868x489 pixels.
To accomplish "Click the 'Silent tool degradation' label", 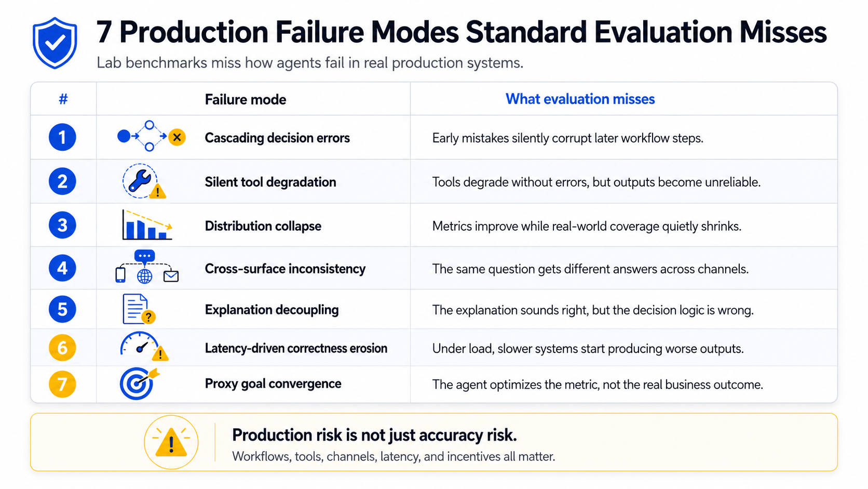I will point(270,182).
